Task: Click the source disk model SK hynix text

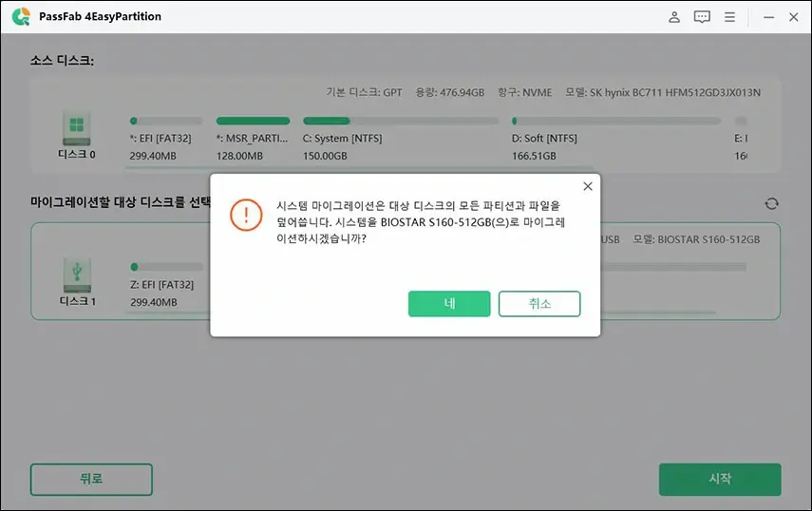Action: (663, 93)
